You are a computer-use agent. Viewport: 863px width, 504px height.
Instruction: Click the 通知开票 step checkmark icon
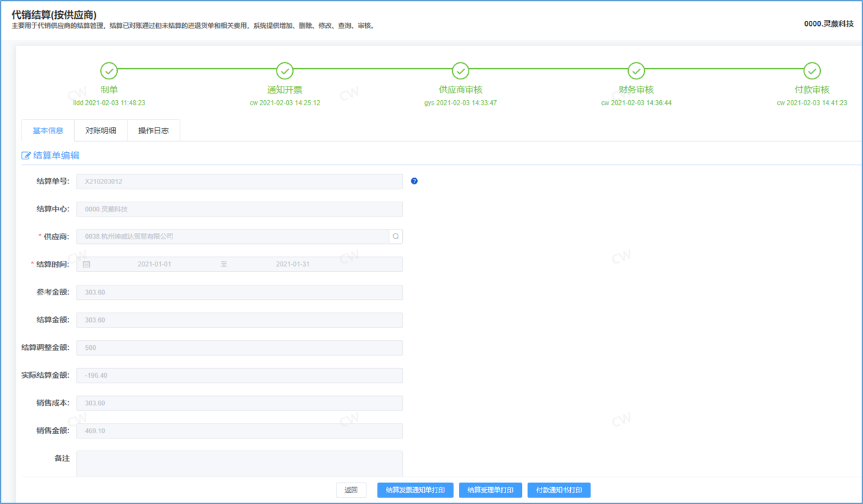(x=284, y=71)
